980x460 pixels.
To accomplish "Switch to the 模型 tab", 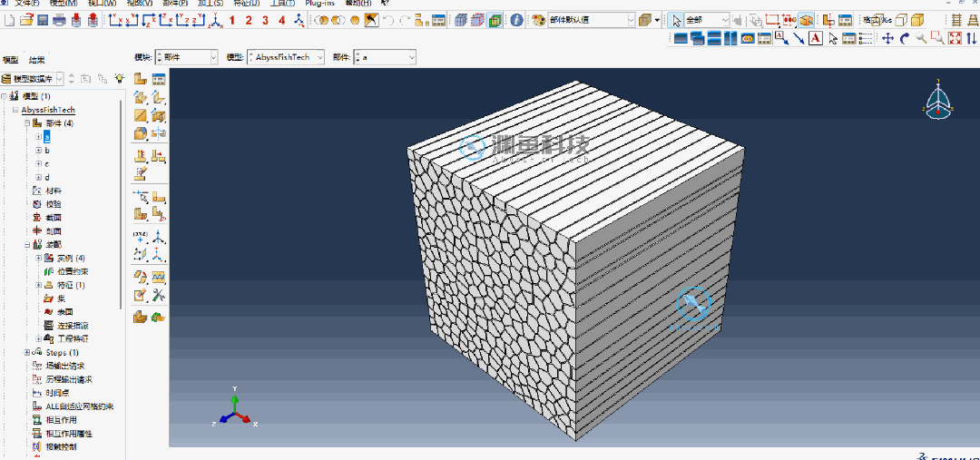I will coord(11,60).
